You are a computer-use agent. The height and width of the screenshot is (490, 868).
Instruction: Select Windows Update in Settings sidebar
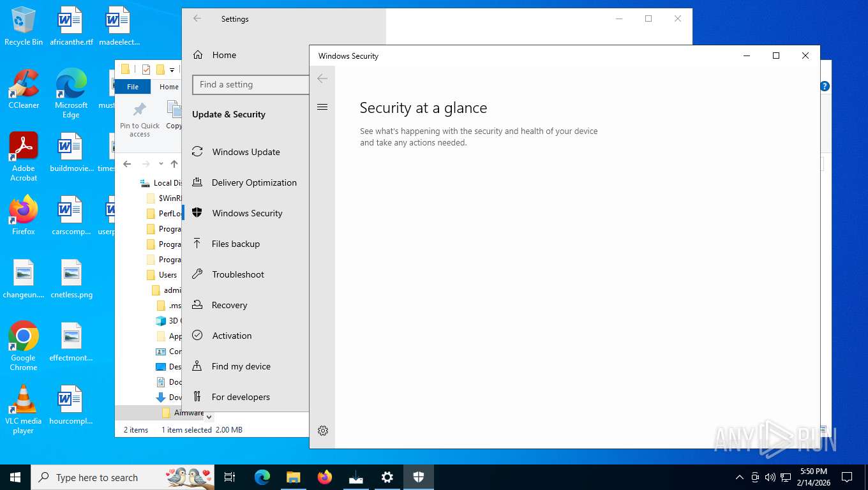tap(245, 152)
